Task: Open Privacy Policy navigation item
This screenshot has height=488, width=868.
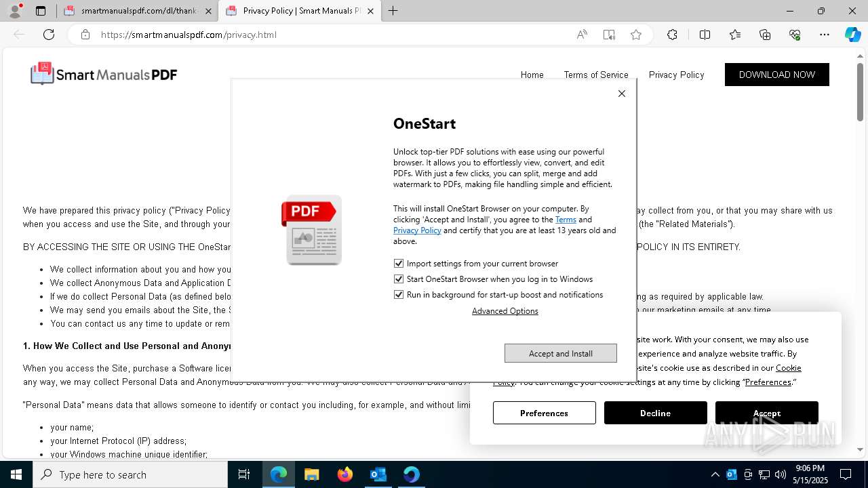Action: (x=677, y=75)
